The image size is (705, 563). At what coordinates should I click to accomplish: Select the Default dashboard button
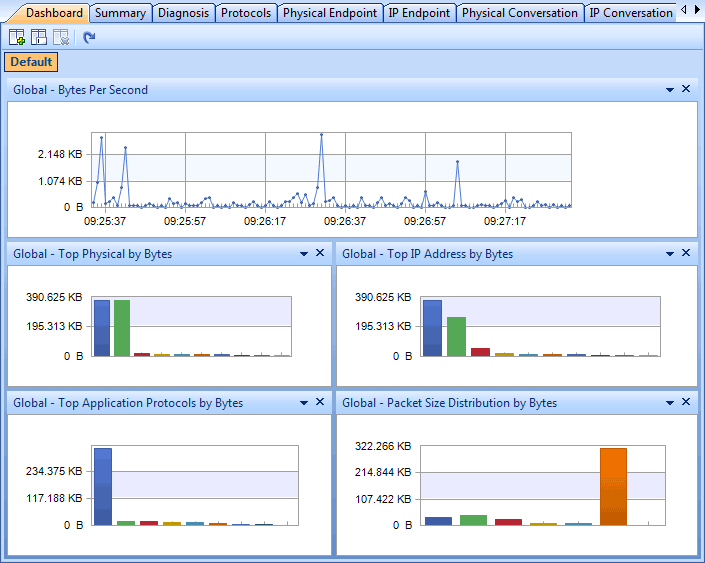tap(31, 62)
